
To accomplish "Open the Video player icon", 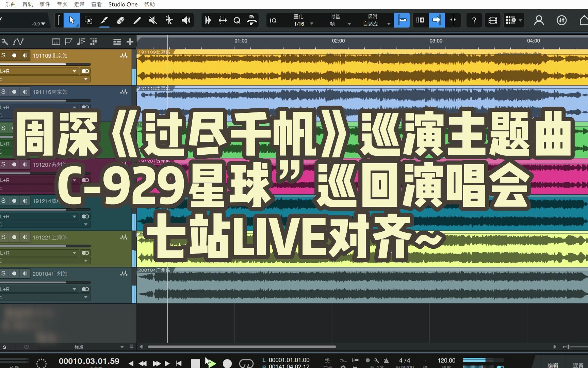I will [492, 20].
